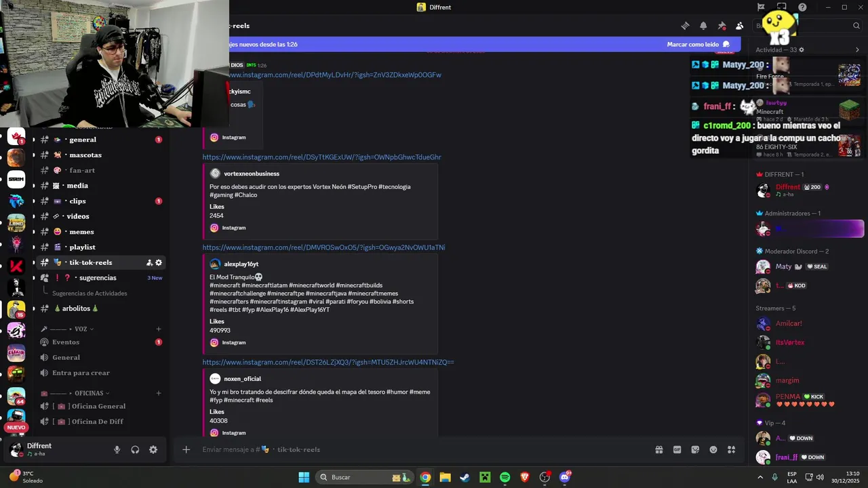The image size is (868, 488).
Task: Show pinned messages with the pin icon
Action: pos(722,26)
